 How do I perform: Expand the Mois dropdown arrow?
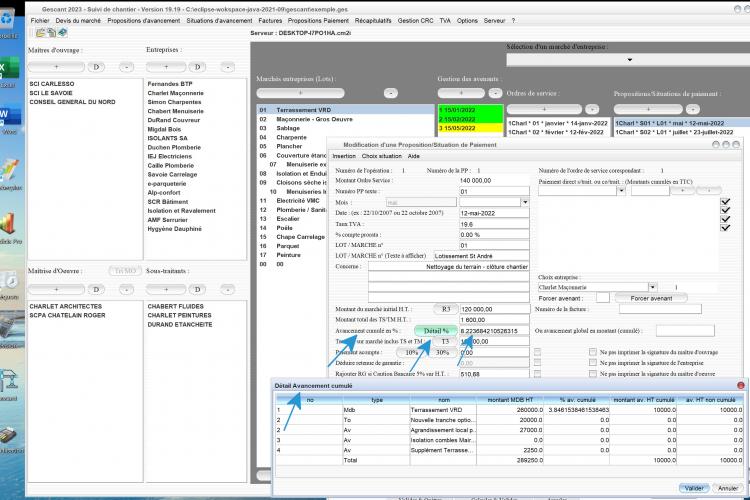click(x=525, y=202)
